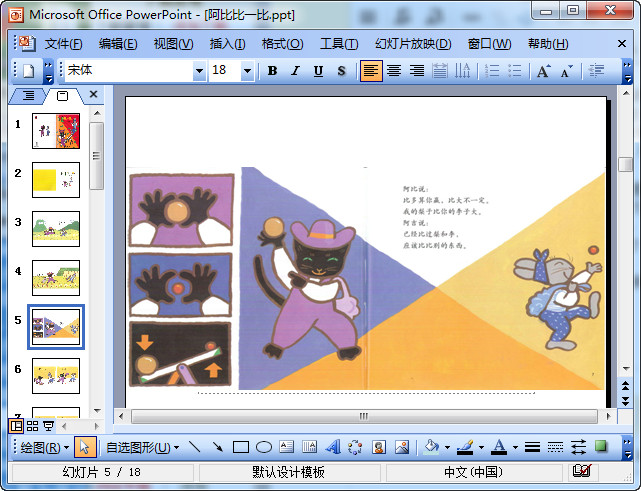This screenshot has height=491, width=641.
Task: Switch to Normal view
Action: tap(16, 426)
